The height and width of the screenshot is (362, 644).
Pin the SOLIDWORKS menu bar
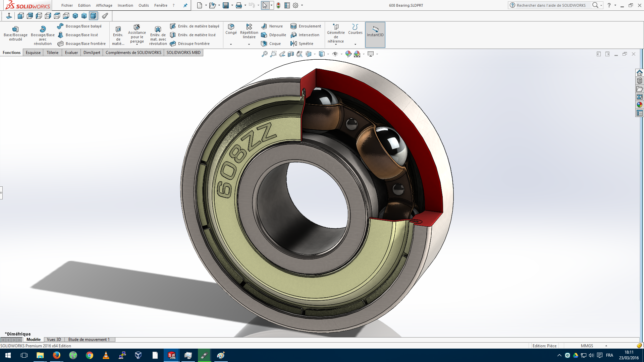coord(185,5)
